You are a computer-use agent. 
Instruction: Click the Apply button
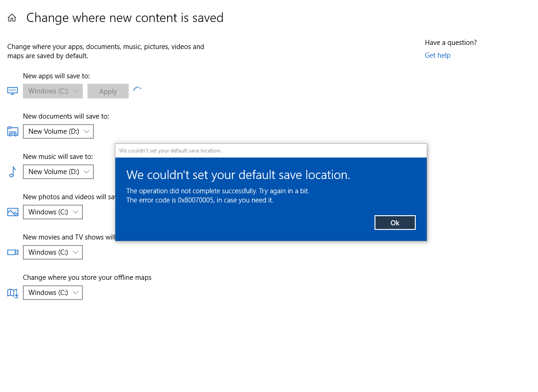[x=108, y=91]
